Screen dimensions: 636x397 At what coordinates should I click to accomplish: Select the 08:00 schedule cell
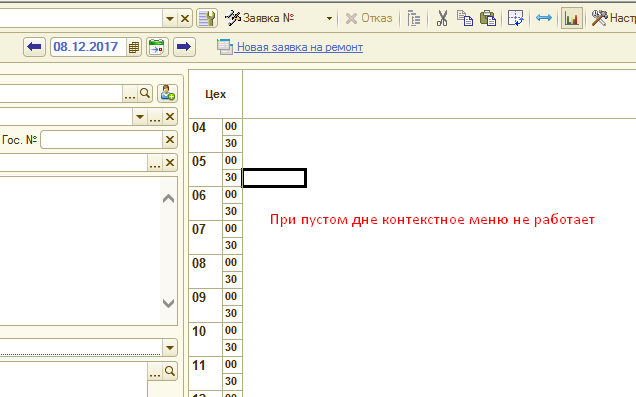(x=274, y=263)
